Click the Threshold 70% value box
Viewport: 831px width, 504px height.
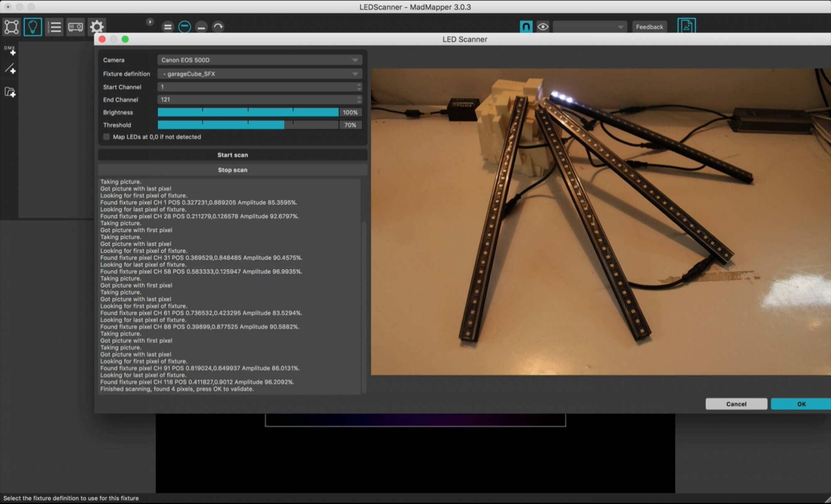350,125
